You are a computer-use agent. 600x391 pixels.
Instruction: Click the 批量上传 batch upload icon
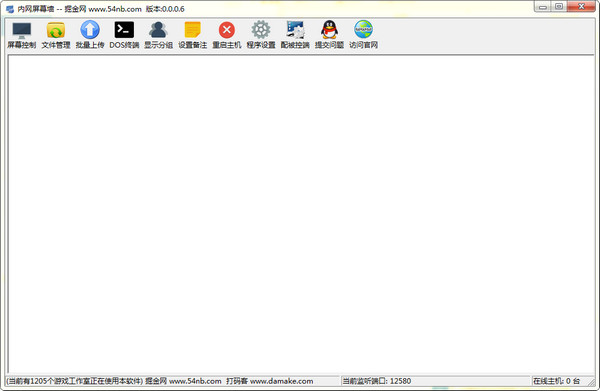[90, 35]
